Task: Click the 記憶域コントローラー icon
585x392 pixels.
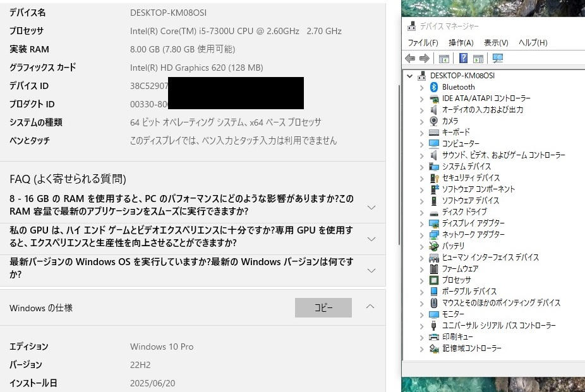Action: click(433, 348)
